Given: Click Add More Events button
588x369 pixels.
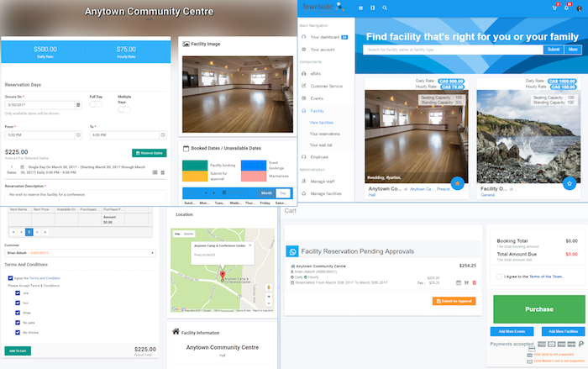Looking at the screenshot, I should (x=512, y=331).
